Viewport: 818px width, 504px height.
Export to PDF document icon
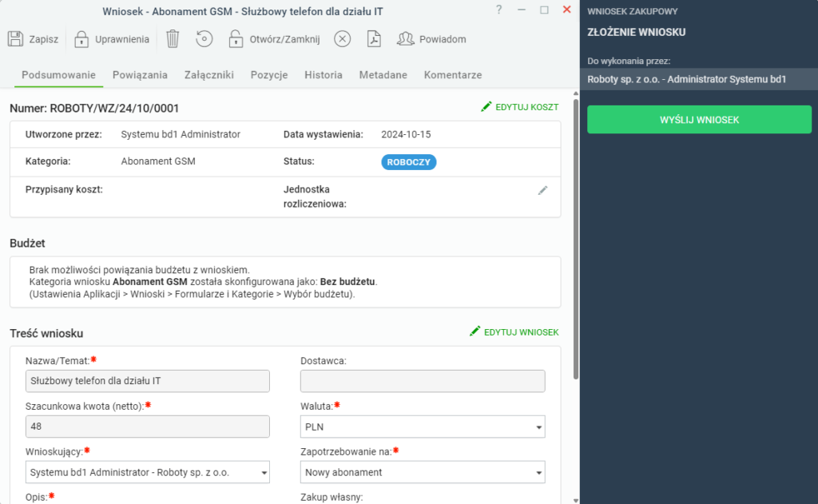374,39
